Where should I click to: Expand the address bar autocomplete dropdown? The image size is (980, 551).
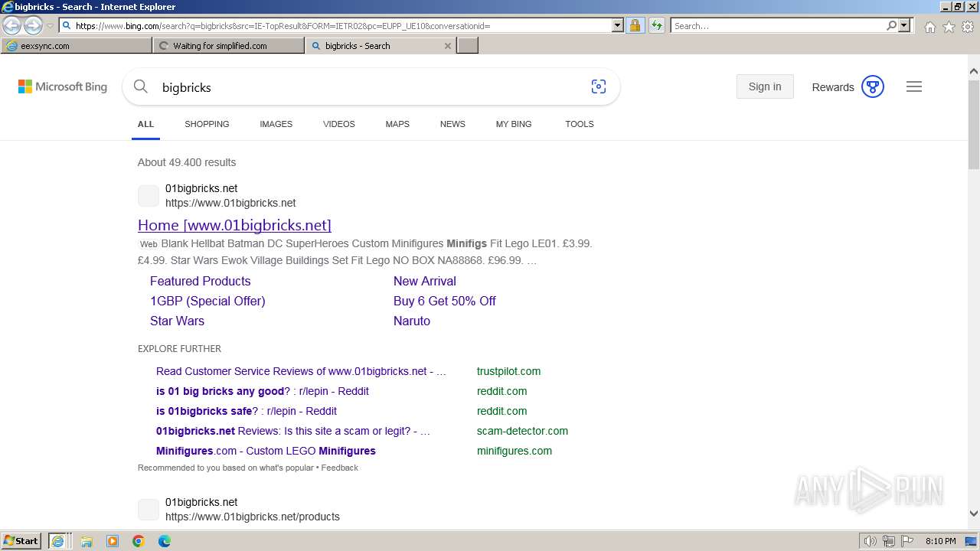pyautogui.click(x=618, y=25)
